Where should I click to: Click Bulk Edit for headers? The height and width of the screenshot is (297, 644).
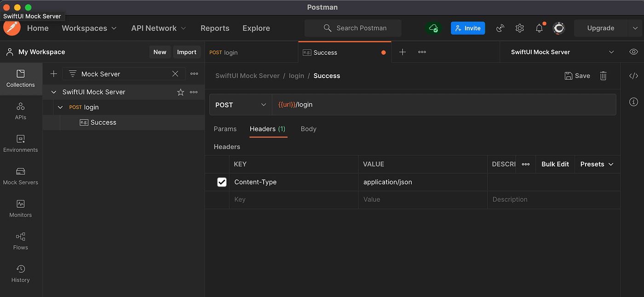coord(555,164)
